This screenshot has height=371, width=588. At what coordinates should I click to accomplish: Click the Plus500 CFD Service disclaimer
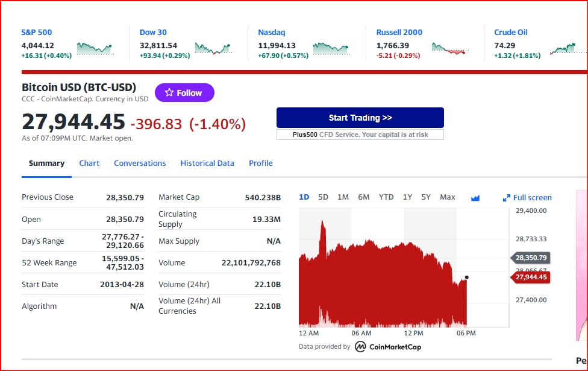point(360,135)
